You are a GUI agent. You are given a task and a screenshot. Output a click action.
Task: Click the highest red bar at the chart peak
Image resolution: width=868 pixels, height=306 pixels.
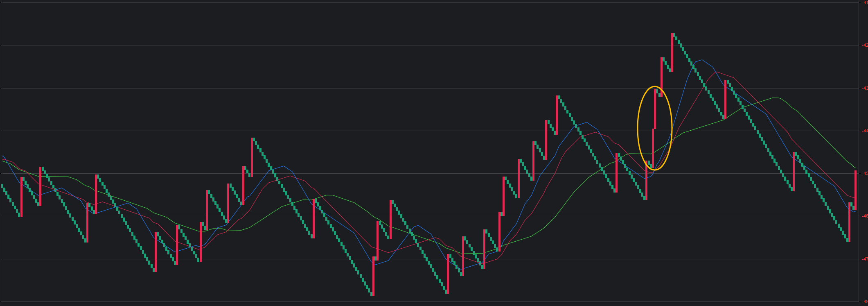click(672, 52)
